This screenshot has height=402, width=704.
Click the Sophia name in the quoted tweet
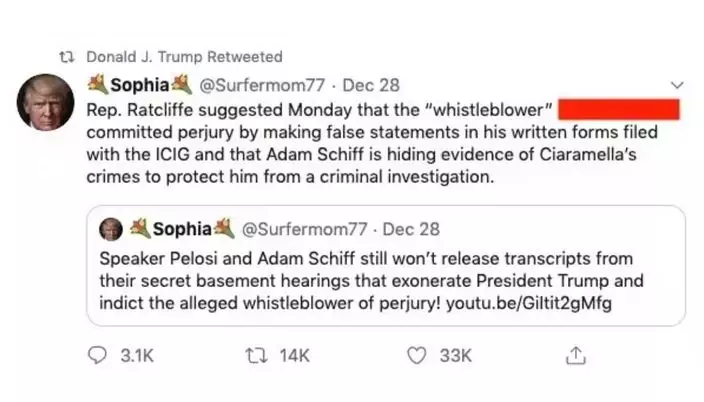(181, 229)
